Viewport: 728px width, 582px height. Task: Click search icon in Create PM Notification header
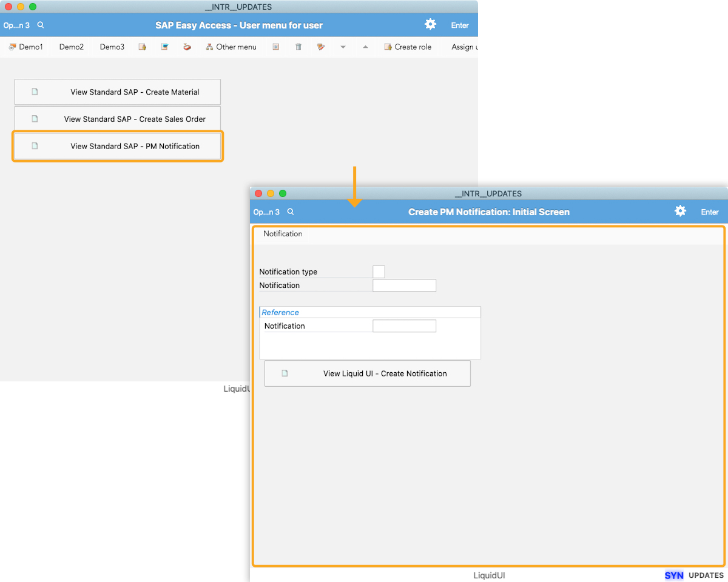coord(291,212)
